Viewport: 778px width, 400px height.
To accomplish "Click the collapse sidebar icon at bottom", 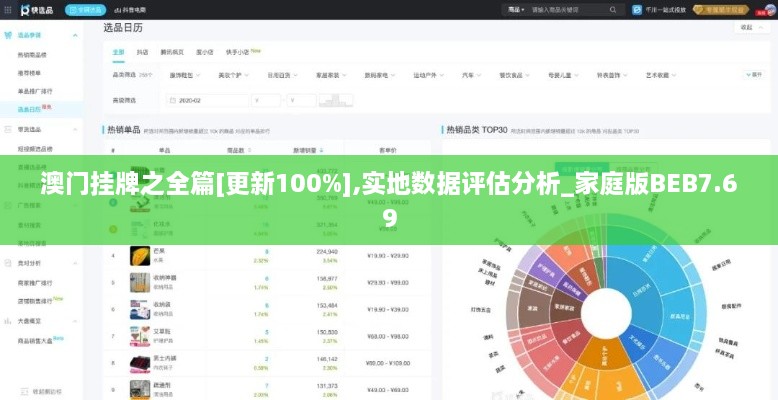I will 24,391.
